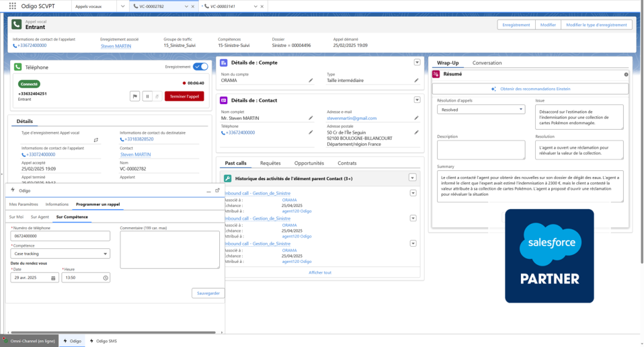Screen dimensions: 644x347
Task: Click the Résumé panel pink icon
Action: 436,74
